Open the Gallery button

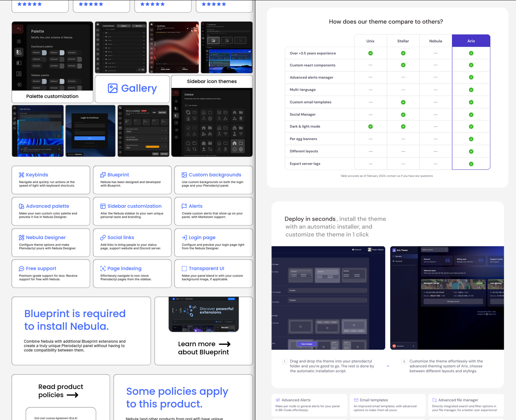132,89
